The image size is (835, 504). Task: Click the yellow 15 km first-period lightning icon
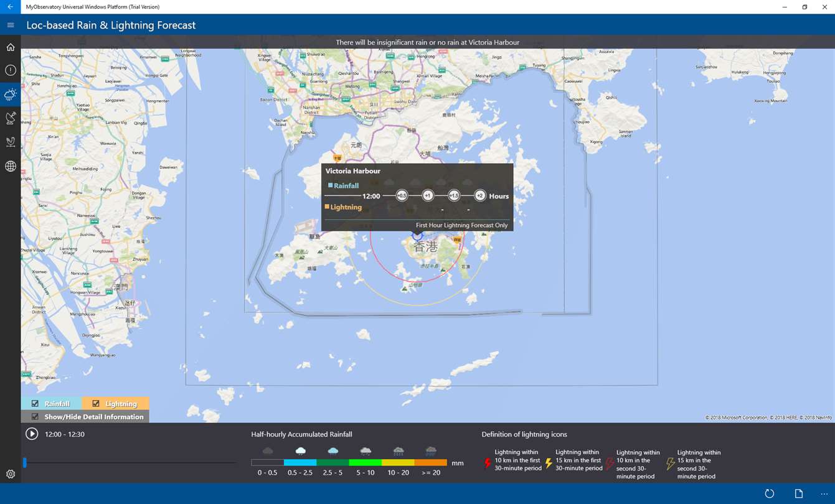click(x=549, y=464)
